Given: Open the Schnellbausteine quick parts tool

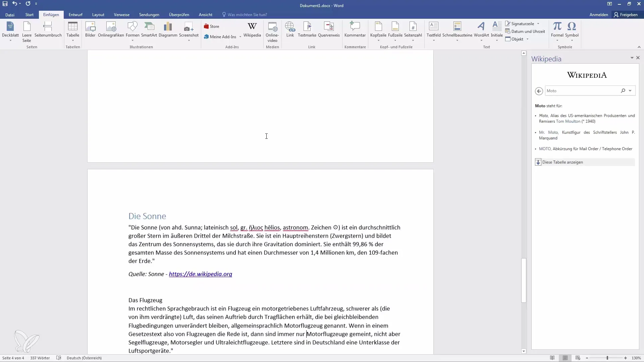Looking at the screenshot, I should point(457,31).
